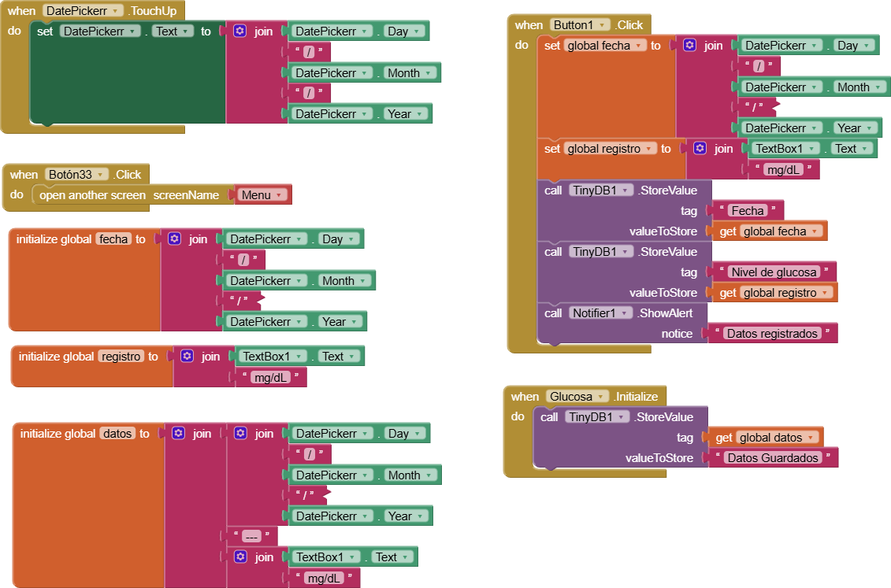Click the '---' separator text block
Viewport: 891px width, 588px height.
(251, 536)
